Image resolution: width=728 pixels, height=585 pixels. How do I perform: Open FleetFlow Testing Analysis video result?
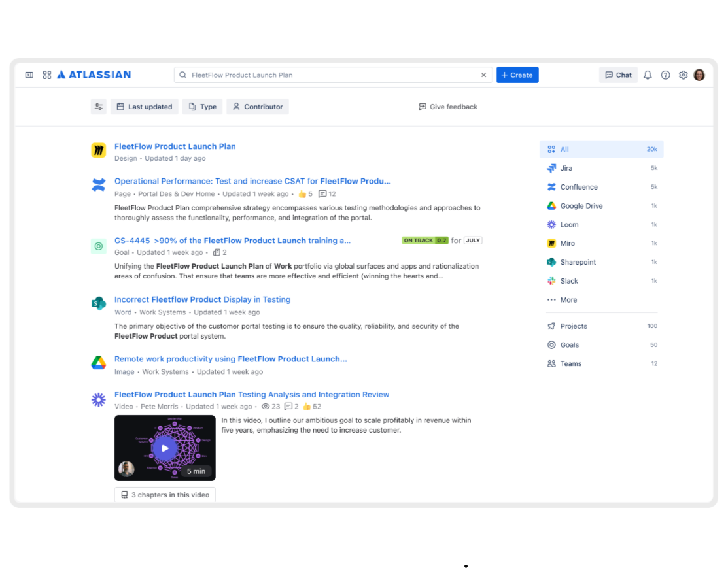point(252,394)
